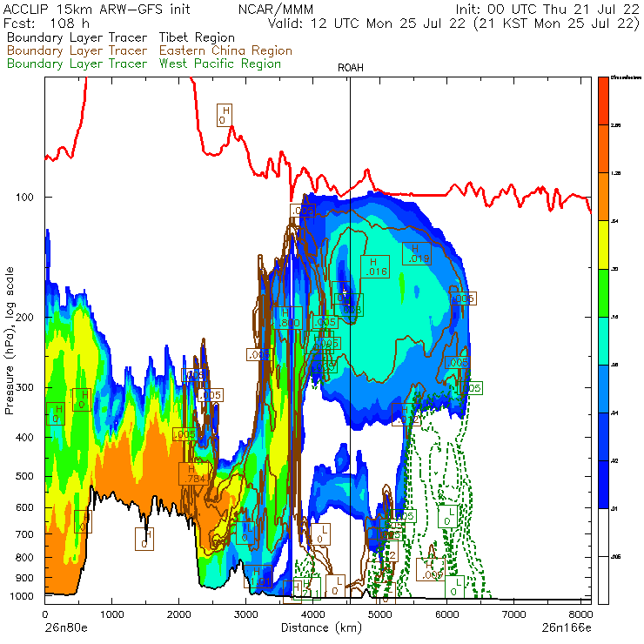
Task: Click the '7000' distance tick label
Action: point(513,614)
